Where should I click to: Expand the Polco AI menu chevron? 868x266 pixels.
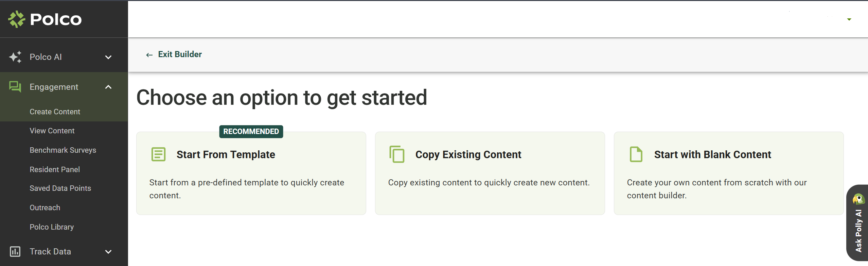108,57
